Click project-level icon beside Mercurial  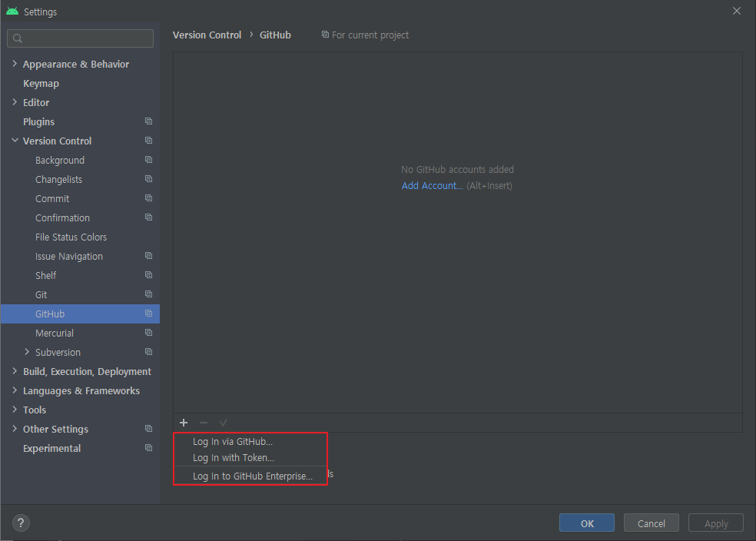click(148, 334)
